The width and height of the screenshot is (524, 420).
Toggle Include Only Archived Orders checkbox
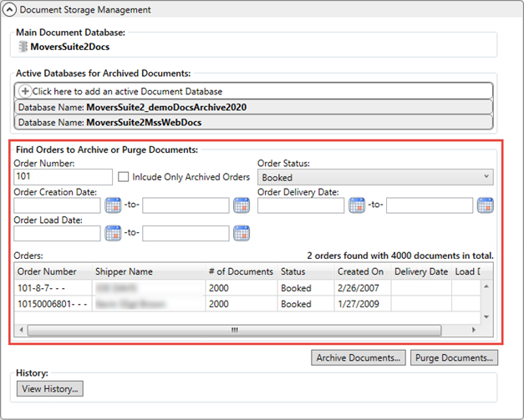[124, 177]
